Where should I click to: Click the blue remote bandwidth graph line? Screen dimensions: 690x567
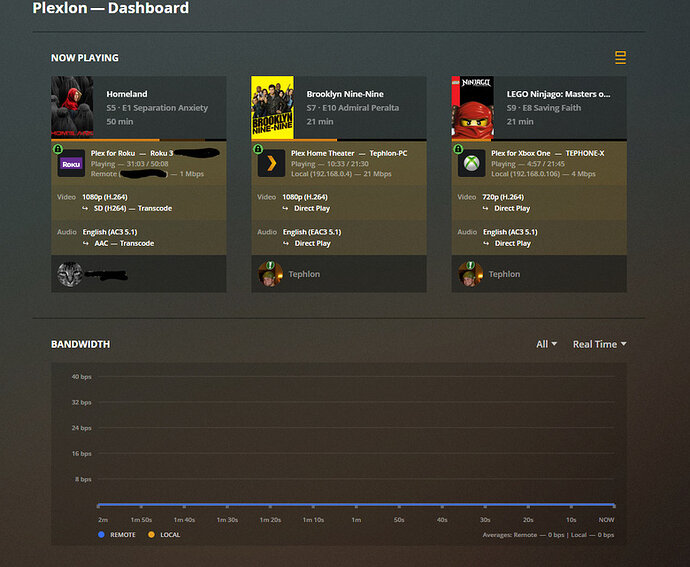[356, 504]
